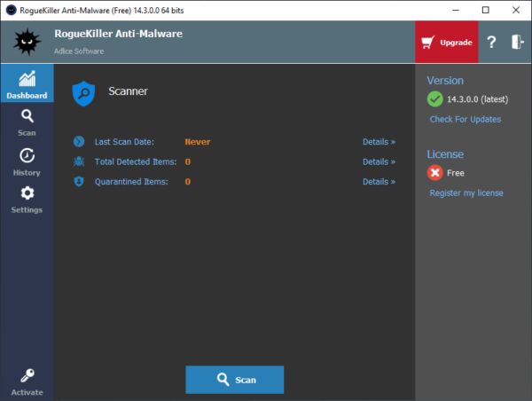Click the Check For Updates link
The height and width of the screenshot is (401, 532).
465,119
